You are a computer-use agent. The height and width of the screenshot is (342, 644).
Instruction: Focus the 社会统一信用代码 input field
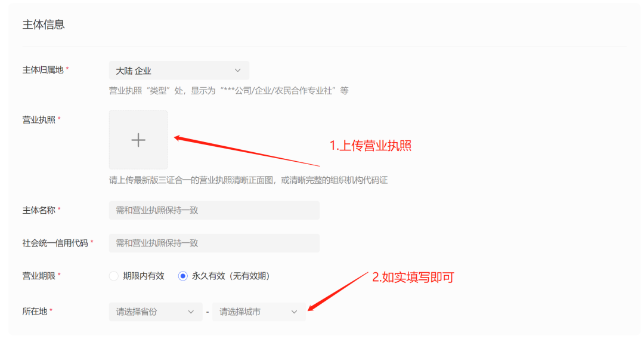(214, 244)
